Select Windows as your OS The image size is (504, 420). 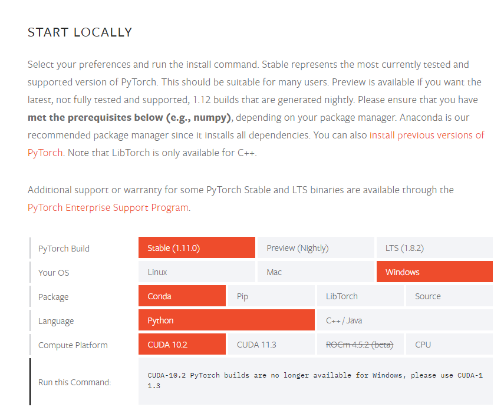point(434,272)
